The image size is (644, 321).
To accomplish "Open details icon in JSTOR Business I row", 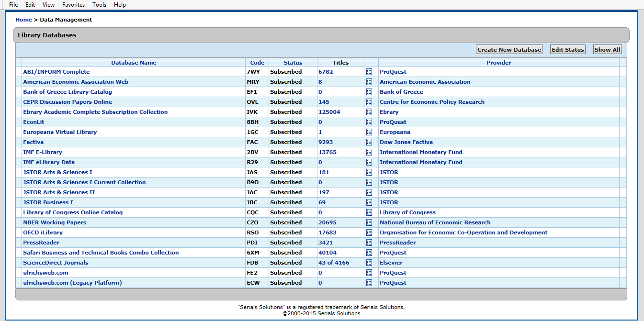I will (369, 202).
